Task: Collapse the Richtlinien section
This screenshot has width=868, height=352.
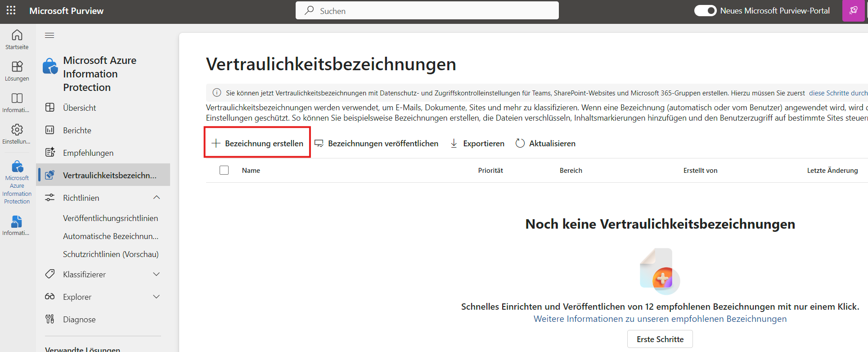Action: click(x=156, y=198)
